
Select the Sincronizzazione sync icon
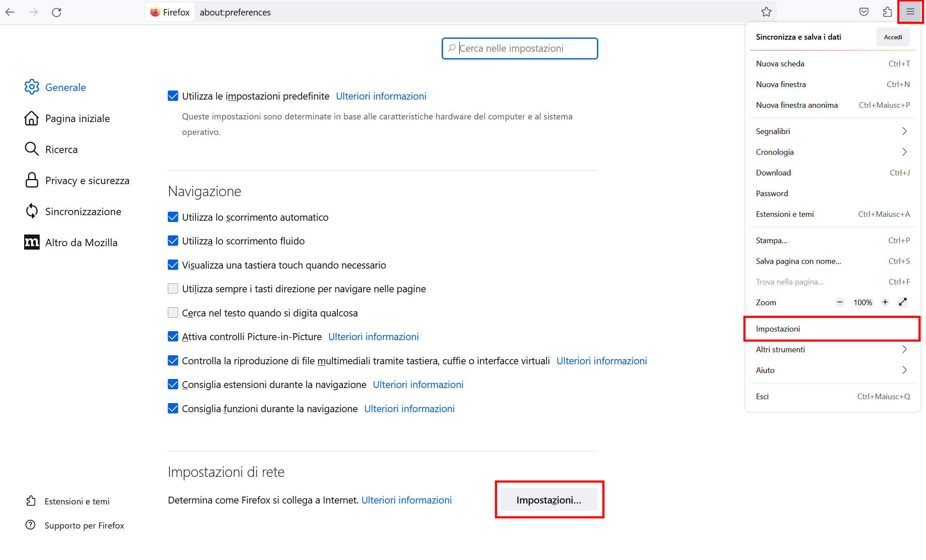(x=32, y=211)
